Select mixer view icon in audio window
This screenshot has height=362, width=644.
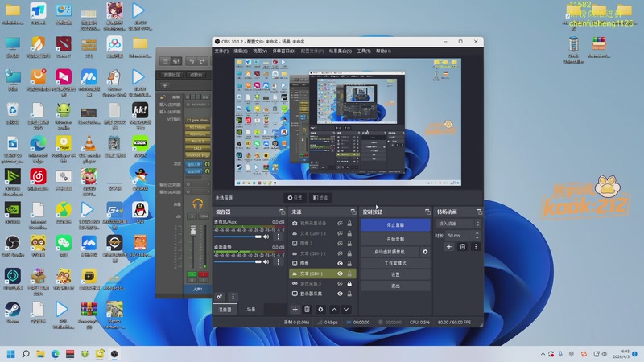(x=176, y=61)
